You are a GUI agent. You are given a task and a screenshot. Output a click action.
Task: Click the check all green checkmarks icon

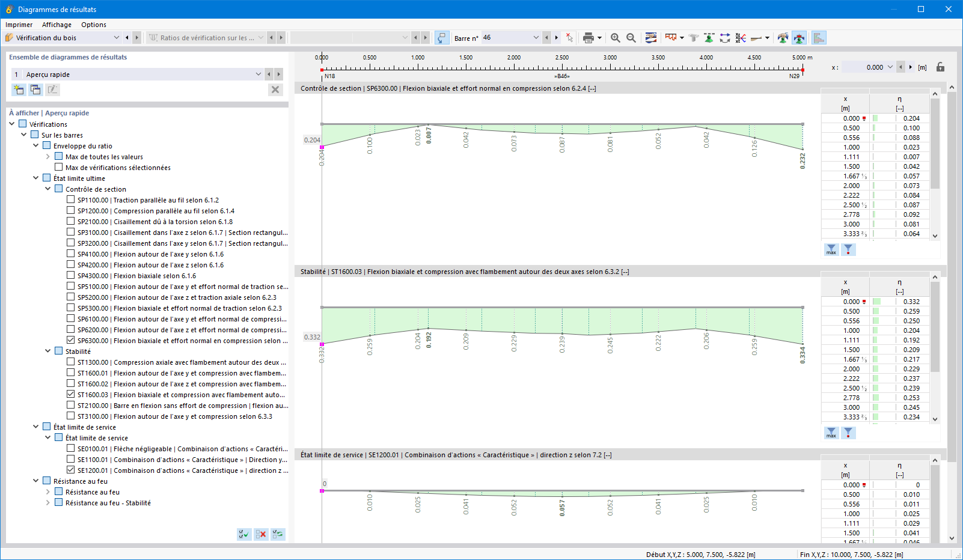point(244,534)
